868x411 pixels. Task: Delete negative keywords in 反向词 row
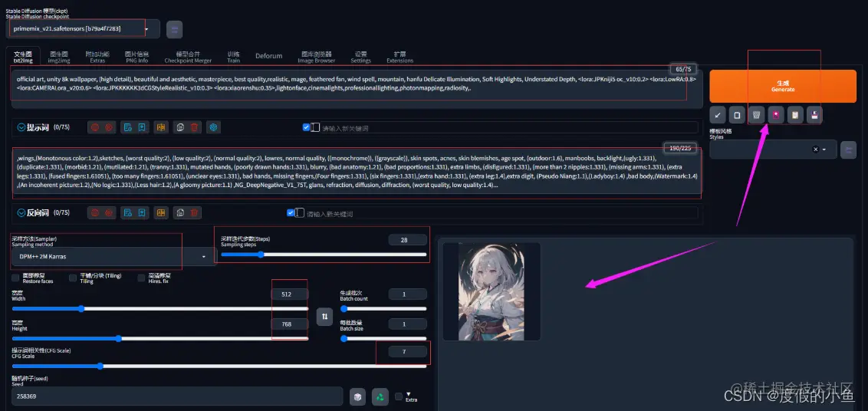194,212
